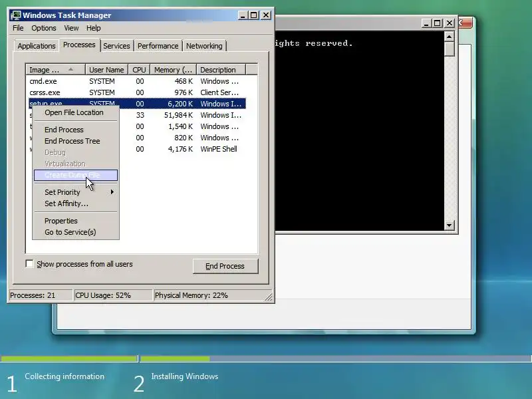532x399 pixels.
Task: Click the 1,540 K memory cell
Action: tap(180, 126)
